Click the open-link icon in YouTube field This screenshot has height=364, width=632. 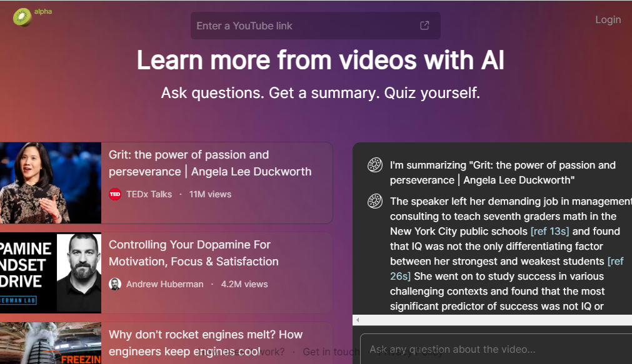424,26
